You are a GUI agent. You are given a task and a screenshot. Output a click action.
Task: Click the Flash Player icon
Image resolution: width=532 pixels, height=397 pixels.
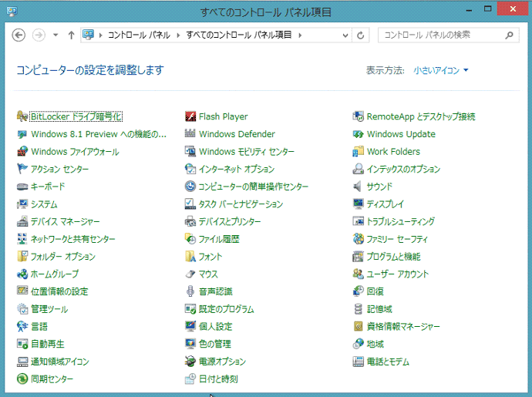[x=190, y=116]
